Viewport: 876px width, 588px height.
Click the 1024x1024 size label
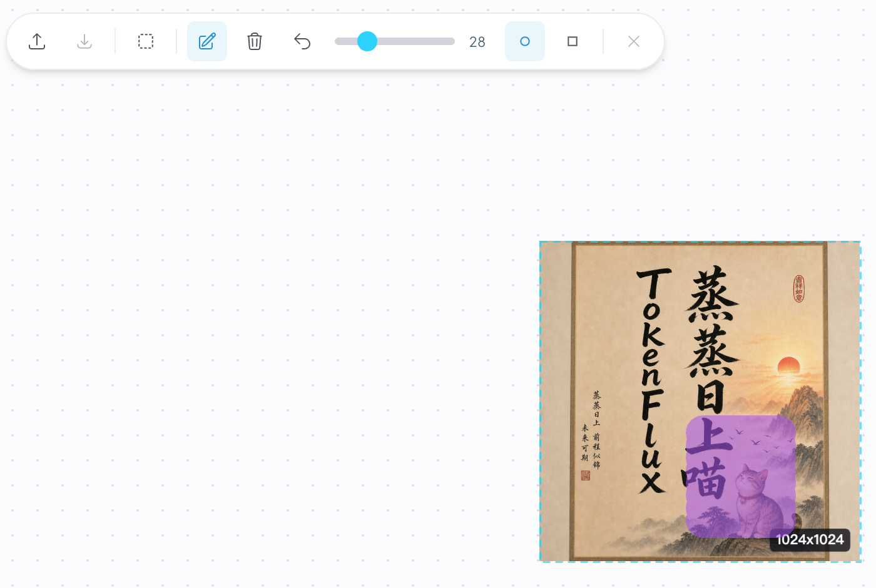(810, 540)
